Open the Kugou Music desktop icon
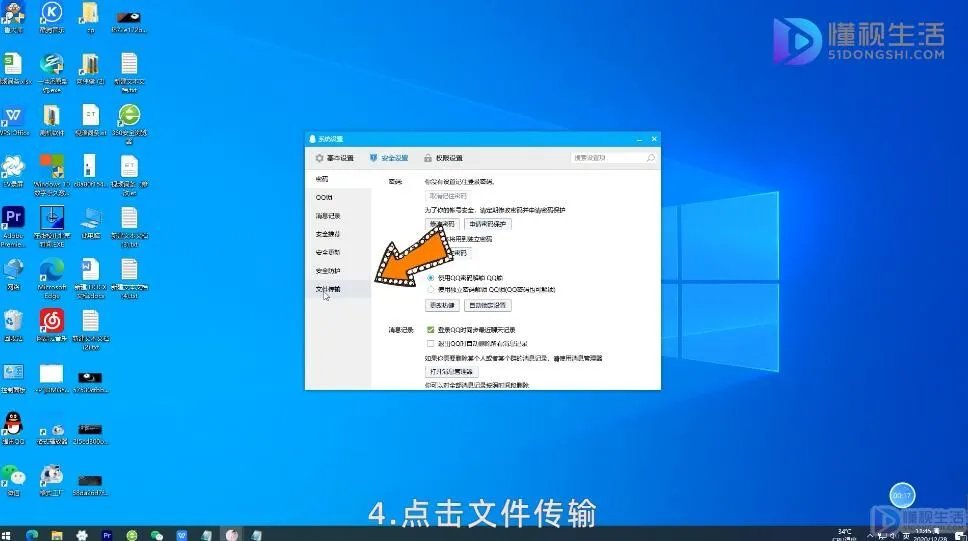 click(x=52, y=17)
